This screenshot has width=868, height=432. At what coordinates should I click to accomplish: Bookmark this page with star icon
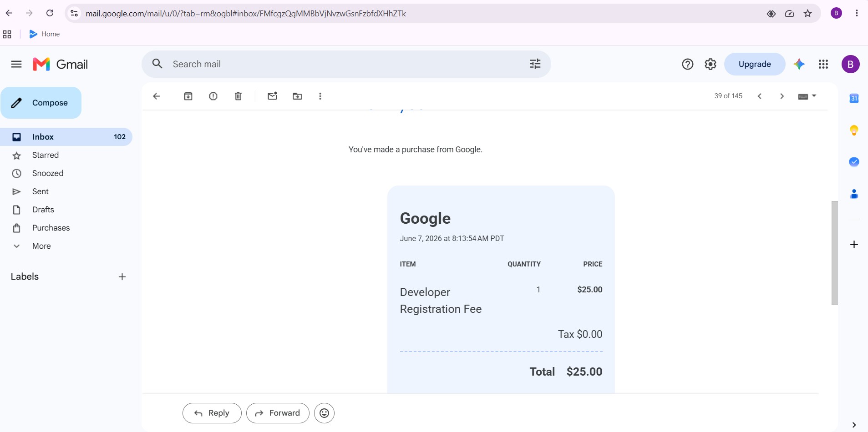[x=808, y=13]
